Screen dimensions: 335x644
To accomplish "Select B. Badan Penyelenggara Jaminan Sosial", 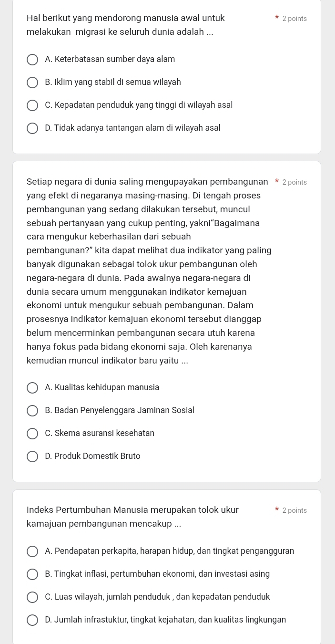I will tap(32, 411).
